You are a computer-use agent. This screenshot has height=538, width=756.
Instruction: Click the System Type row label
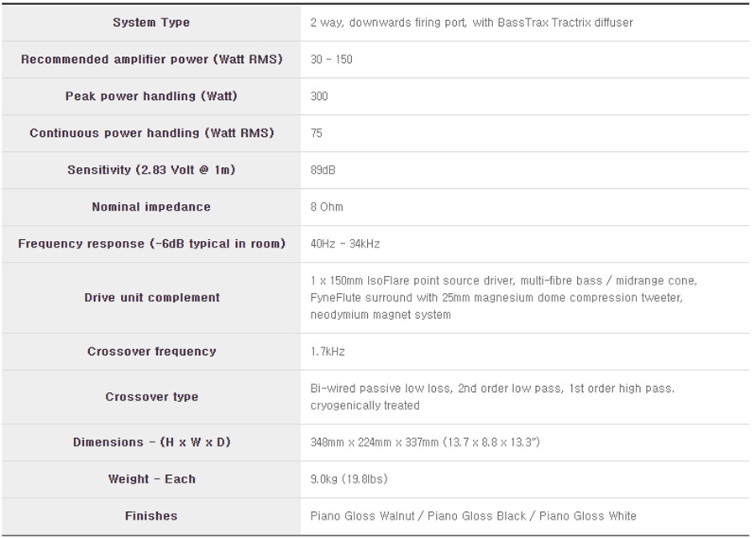pos(151,23)
